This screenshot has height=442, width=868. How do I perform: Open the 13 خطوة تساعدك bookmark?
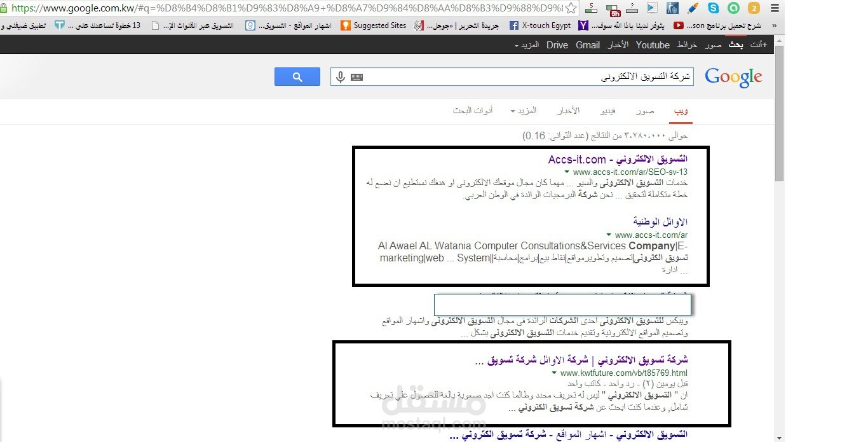click(x=98, y=26)
